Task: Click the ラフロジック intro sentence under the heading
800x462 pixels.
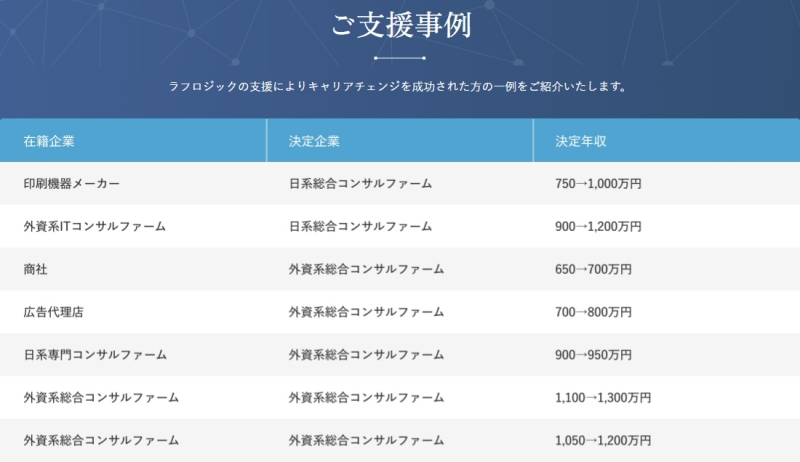Action: 400,86
